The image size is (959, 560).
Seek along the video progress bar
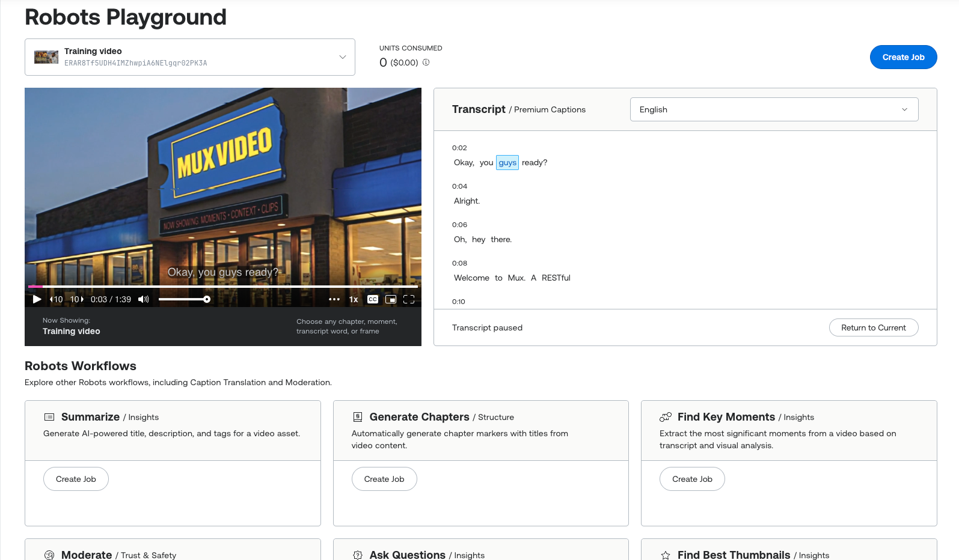pyautogui.click(x=222, y=287)
